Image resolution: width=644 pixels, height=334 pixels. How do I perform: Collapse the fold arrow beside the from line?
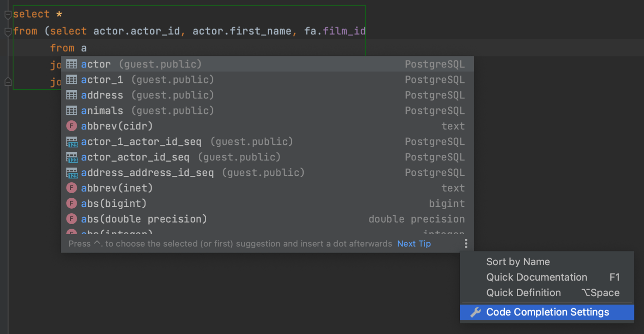[7, 31]
